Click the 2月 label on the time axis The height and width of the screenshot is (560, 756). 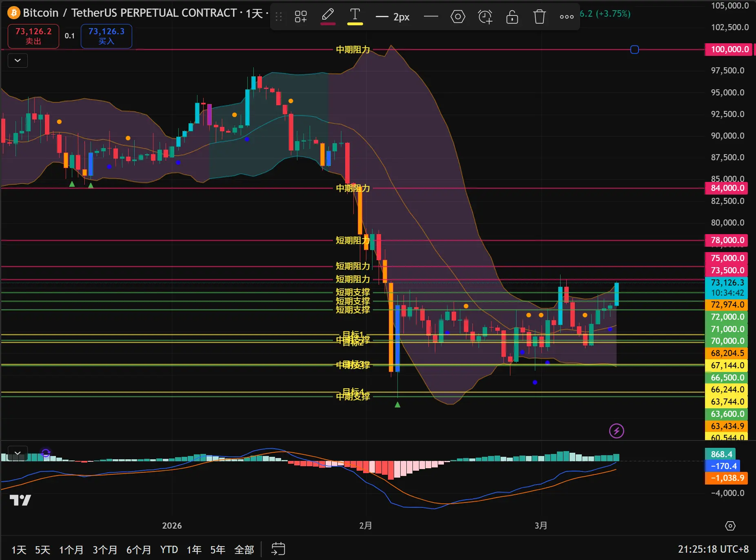366,526
